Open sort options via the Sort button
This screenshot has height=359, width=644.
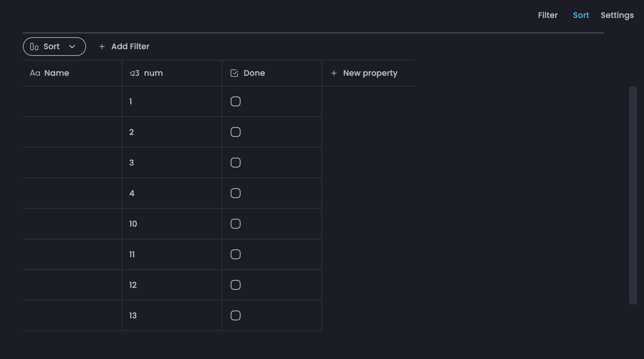[x=52, y=47]
